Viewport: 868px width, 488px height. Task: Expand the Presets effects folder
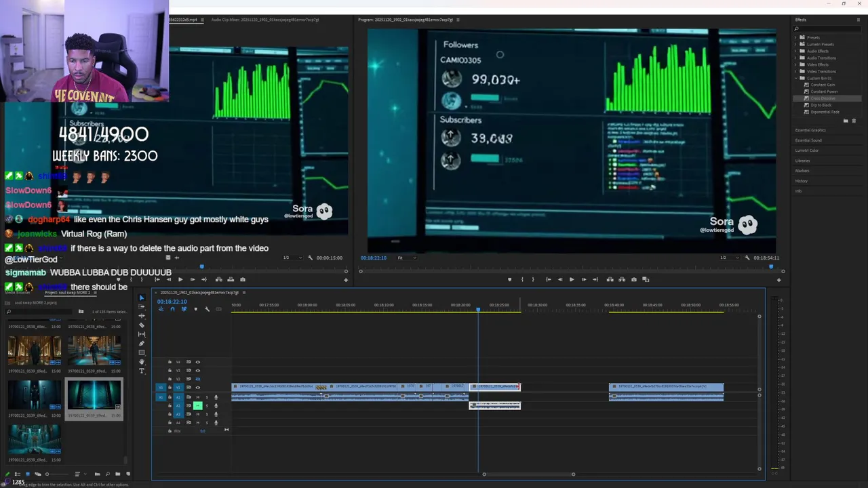coord(796,37)
